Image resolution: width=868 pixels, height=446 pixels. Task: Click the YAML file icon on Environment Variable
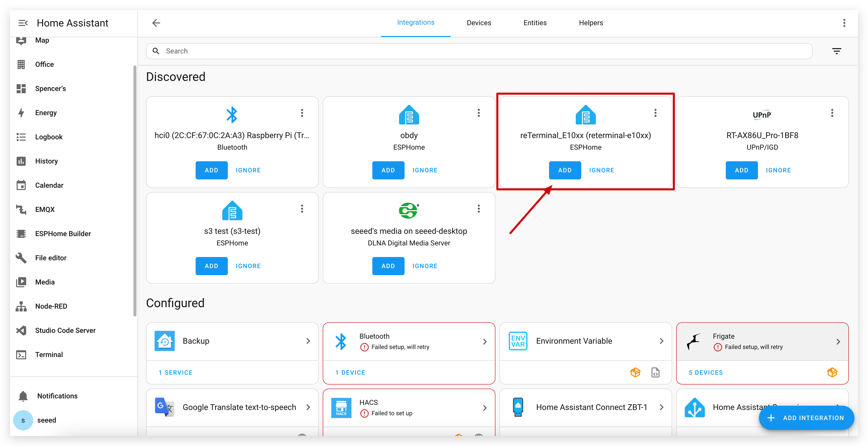pyautogui.click(x=655, y=372)
